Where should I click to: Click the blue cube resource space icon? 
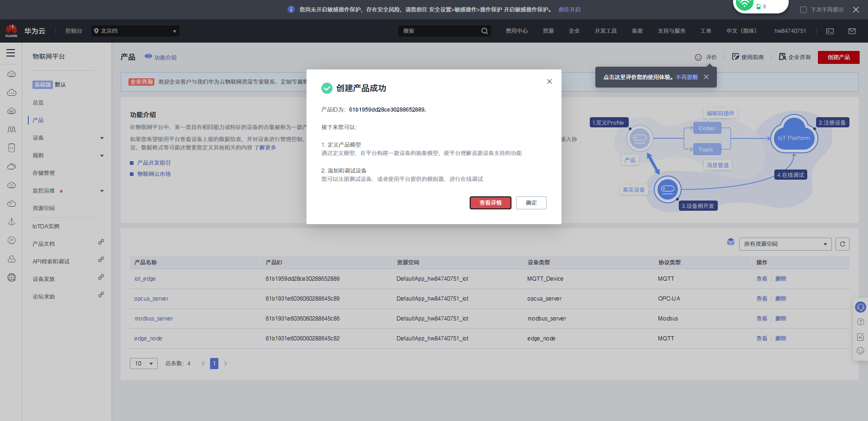[731, 242]
